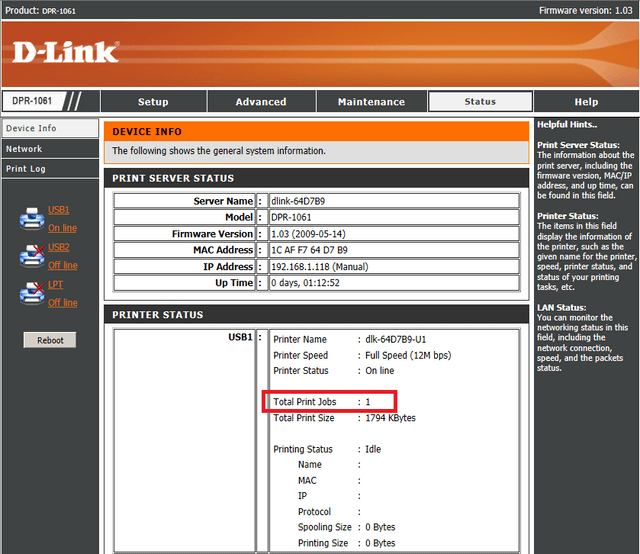
Task: Open the Help tab
Action: [586, 101]
